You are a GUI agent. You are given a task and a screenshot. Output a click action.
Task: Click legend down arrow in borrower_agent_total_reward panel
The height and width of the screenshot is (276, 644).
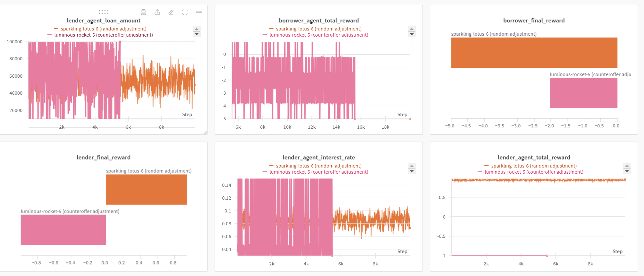coord(412,34)
